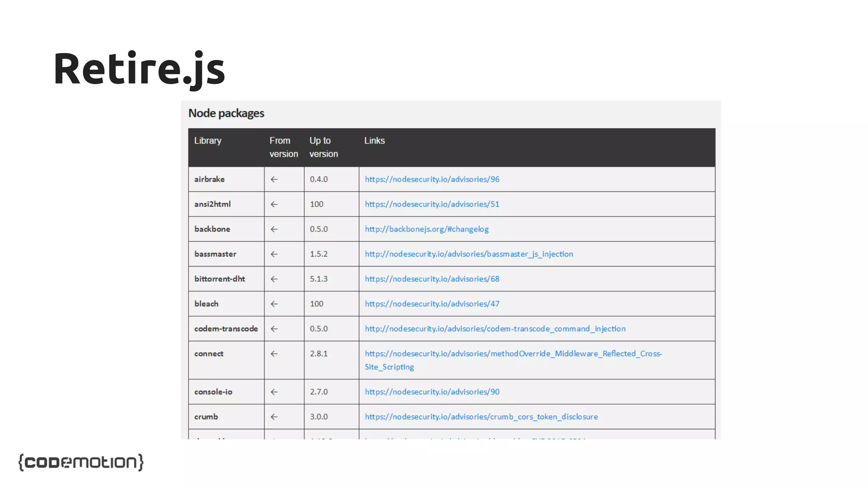Click the left arrow in crumb row
This screenshot has height=488, width=868.
coord(274,417)
